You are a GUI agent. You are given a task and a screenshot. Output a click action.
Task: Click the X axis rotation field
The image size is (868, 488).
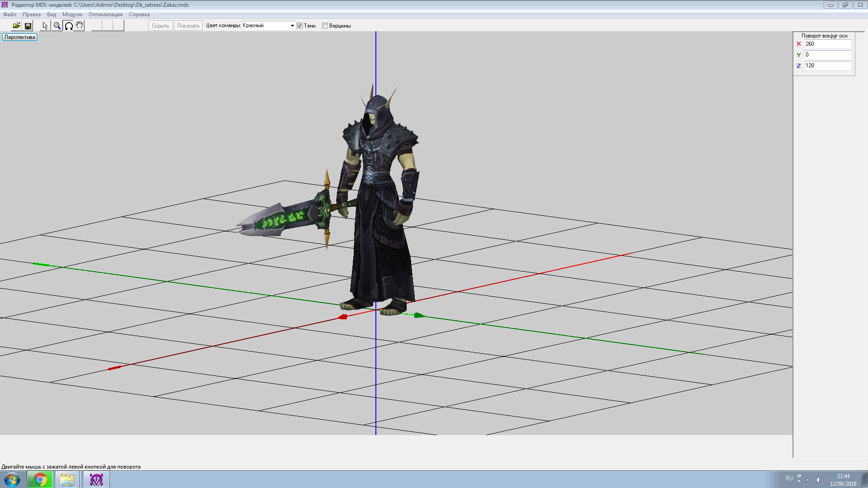827,44
